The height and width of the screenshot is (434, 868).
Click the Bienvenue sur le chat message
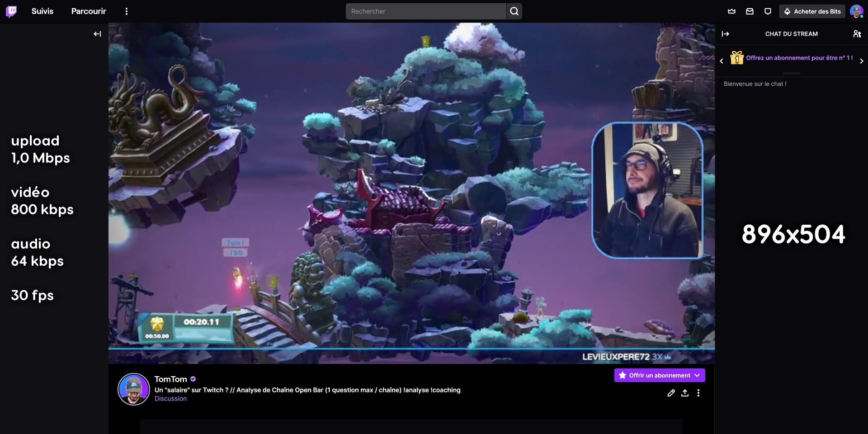[x=755, y=84]
